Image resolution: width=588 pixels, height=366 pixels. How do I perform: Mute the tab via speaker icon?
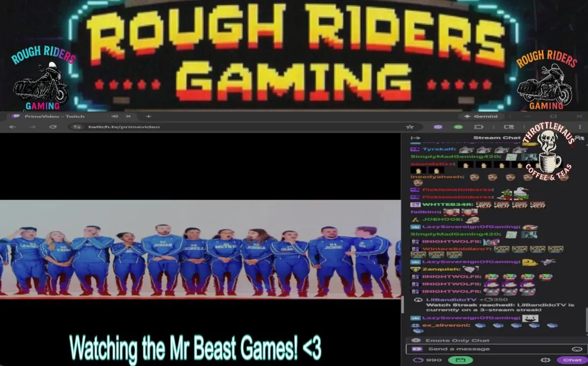(x=115, y=116)
